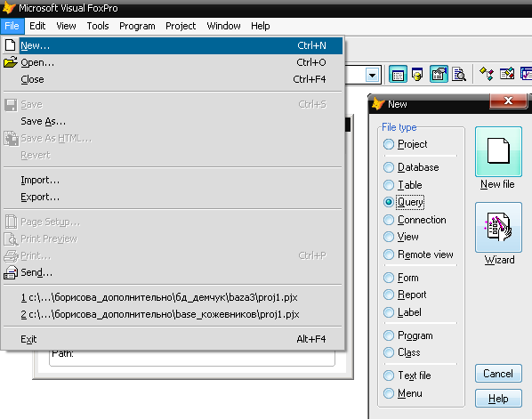Image resolution: width=532 pixels, height=420 pixels.
Task: Close the open File menu header
Action: pyautogui.click(x=12, y=26)
